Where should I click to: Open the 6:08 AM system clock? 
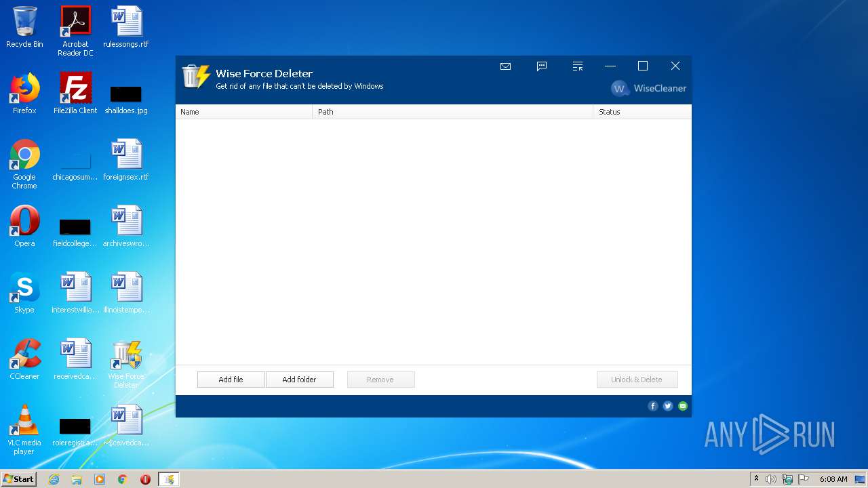coord(833,479)
